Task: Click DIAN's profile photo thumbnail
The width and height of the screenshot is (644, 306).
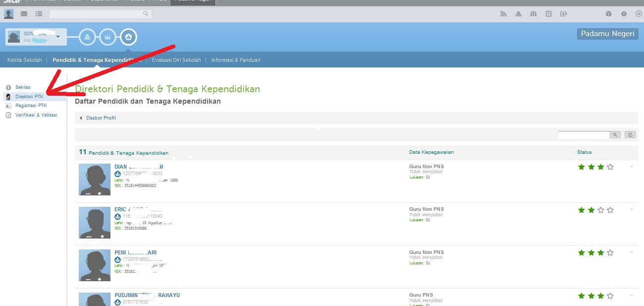Action: tap(95, 180)
